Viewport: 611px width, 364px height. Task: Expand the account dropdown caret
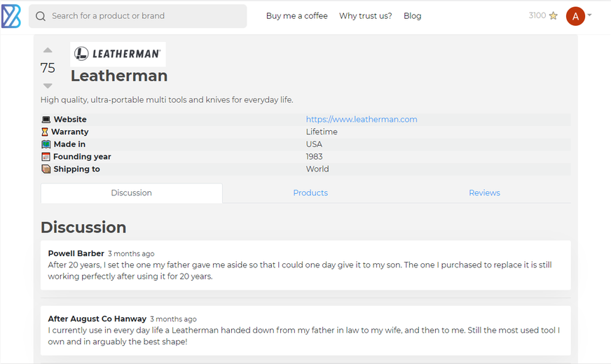tap(589, 15)
